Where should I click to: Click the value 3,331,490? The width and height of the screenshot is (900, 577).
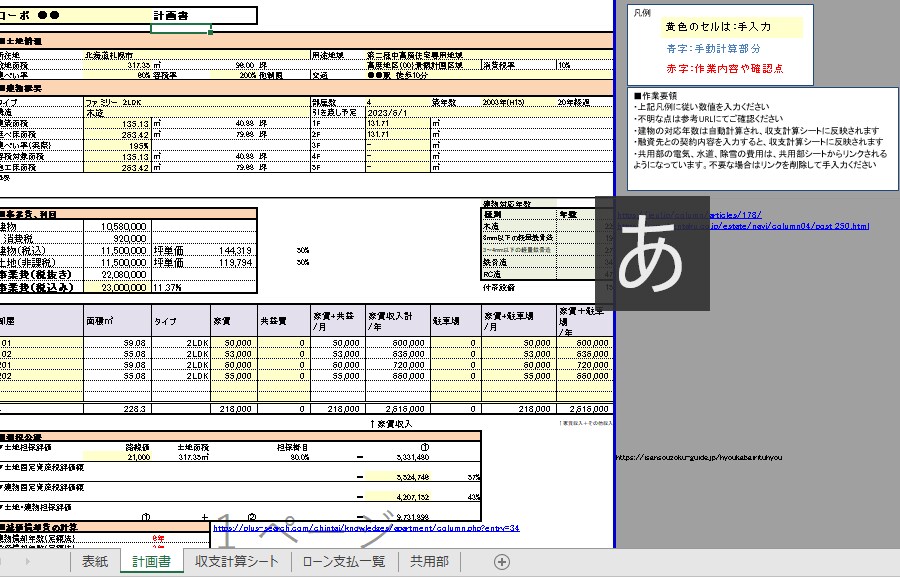click(x=413, y=457)
